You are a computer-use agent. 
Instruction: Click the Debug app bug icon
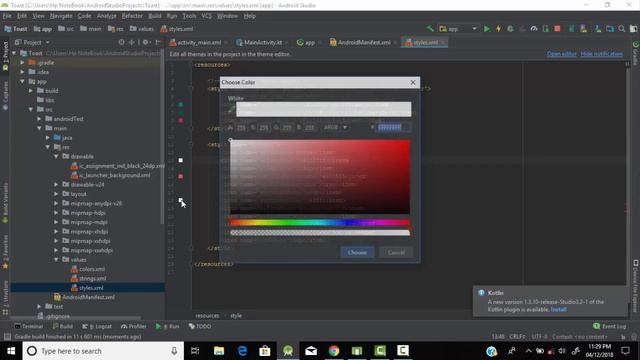point(510,29)
